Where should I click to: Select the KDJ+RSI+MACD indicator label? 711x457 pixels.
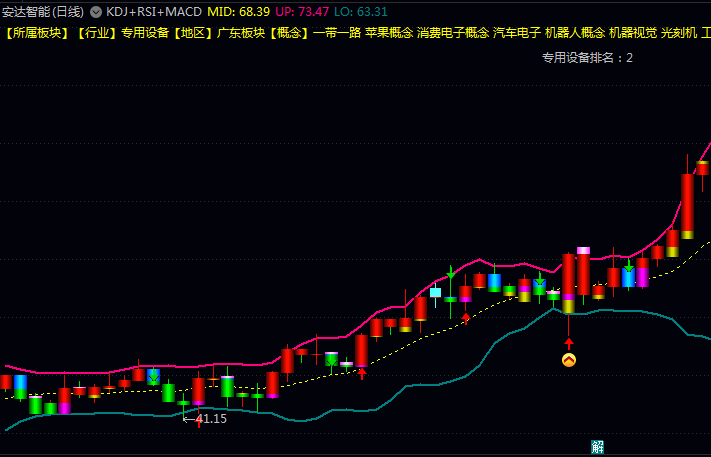click(154, 12)
